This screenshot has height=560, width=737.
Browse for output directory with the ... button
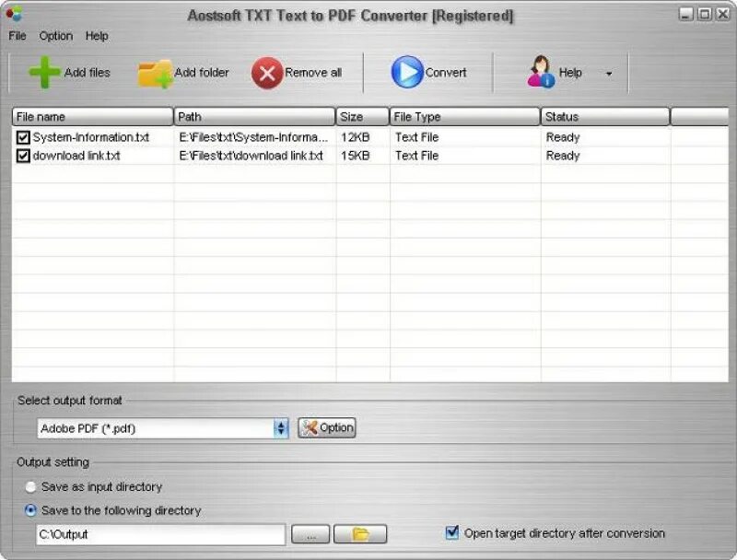[310, 534]
